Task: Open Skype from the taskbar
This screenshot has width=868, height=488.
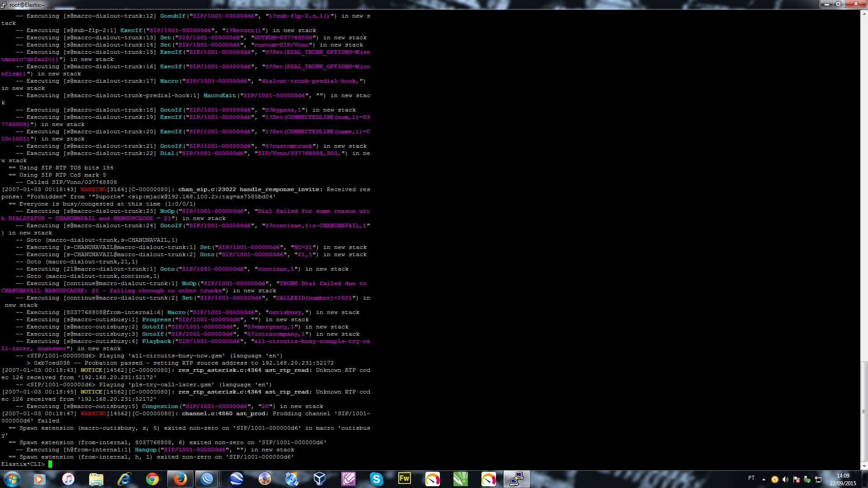Action: 376,479
